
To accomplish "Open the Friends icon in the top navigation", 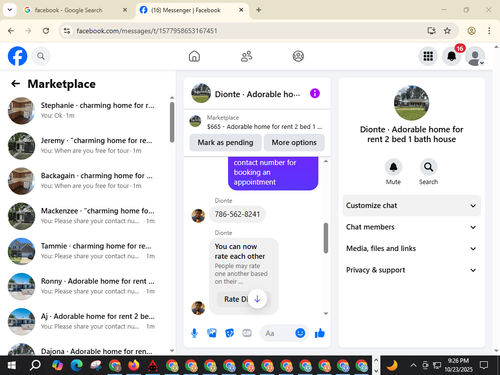I will tap(246, 56).
